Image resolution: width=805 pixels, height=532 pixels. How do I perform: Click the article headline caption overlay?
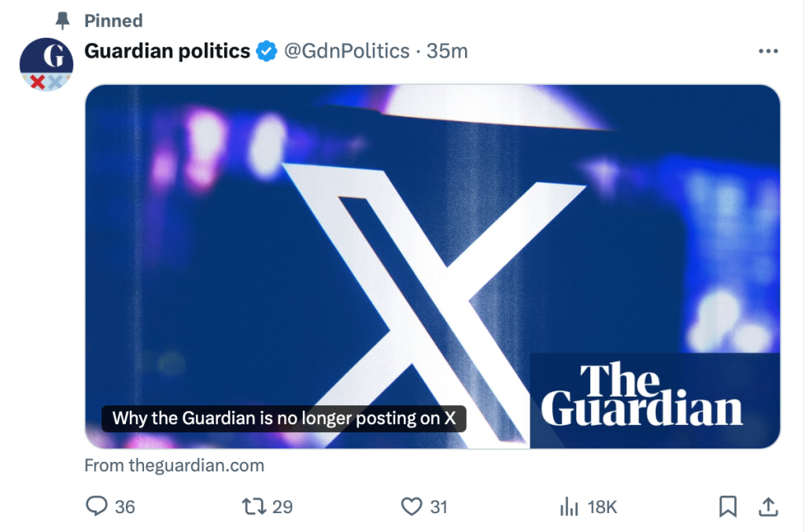point(284,418)
